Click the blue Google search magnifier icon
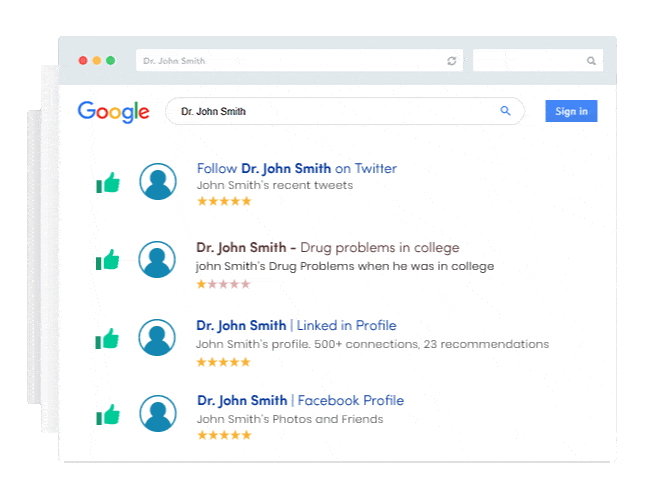668x498 pixels. pyautogui.click(x=505, y=111)
